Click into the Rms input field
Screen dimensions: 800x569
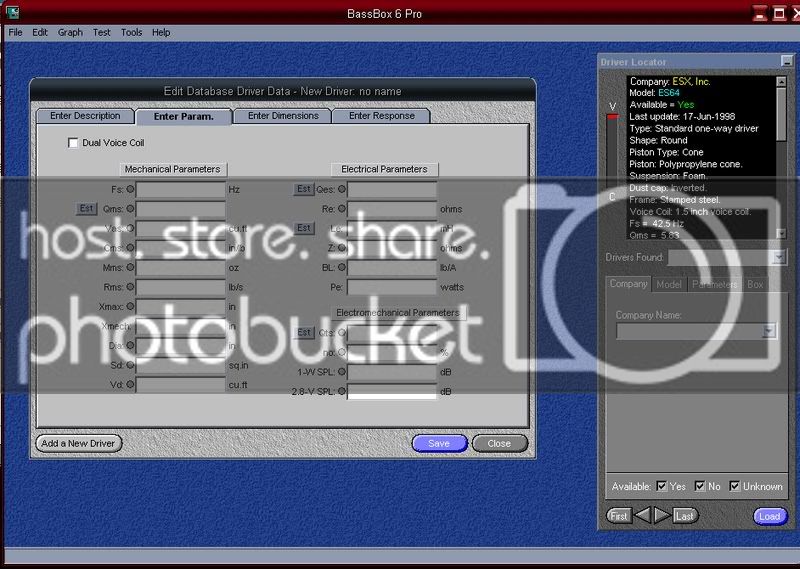[181, 287]
